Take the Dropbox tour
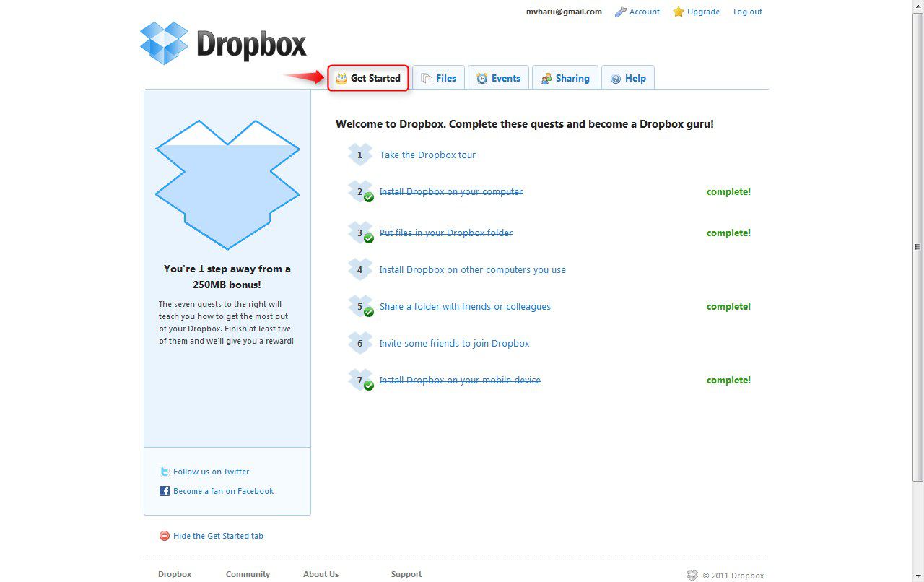Image resolution: width=924 pixels, height=582 pixels. click(x=427, y=155)
